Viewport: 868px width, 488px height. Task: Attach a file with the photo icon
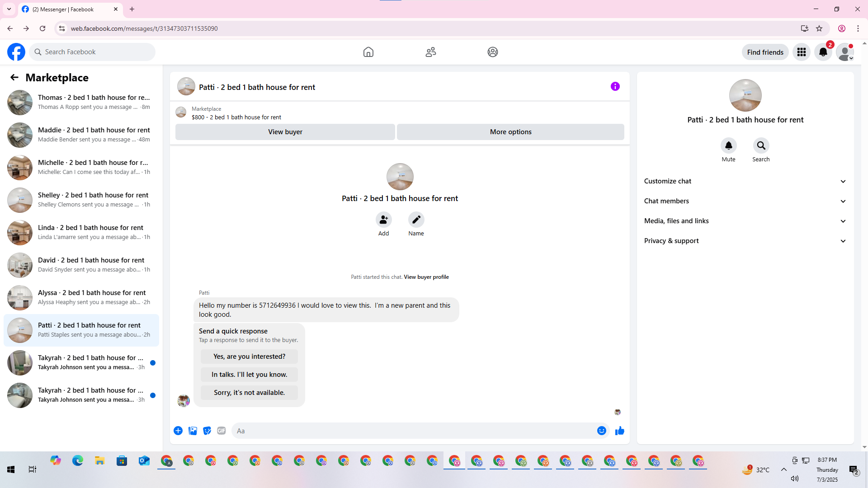click(x=193, y=431)
